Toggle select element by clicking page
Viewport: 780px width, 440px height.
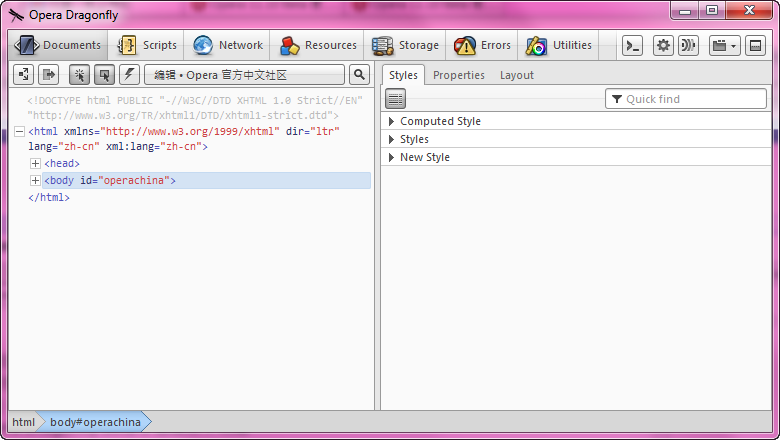click(x=79, y=75)
